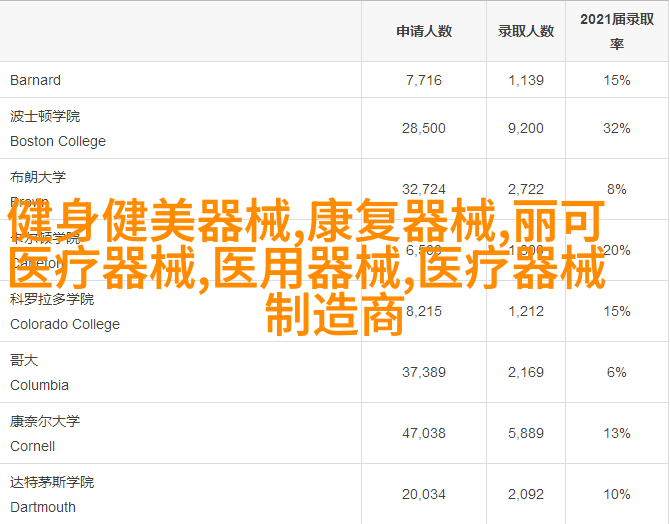This screenshot has width=670, height=524.
Task: Click the 2021届录取率 column header
Action: click(x=617, y=31)
